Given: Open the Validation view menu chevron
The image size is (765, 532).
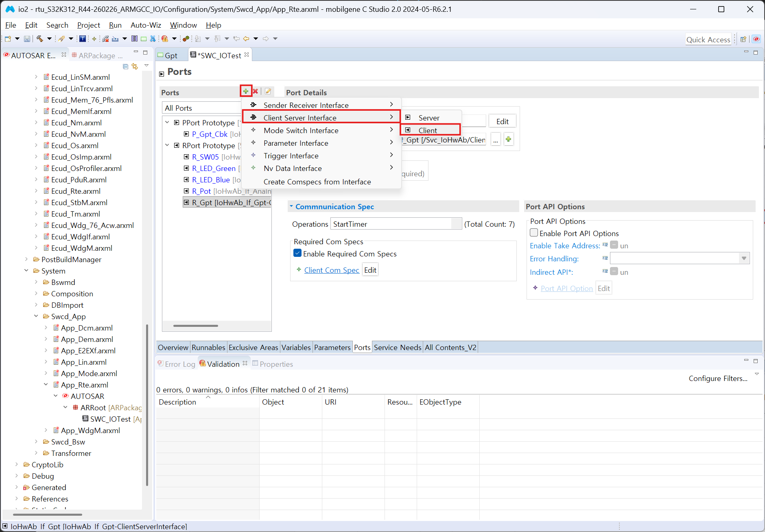Looking at the screenshot, I should (757, 374).
